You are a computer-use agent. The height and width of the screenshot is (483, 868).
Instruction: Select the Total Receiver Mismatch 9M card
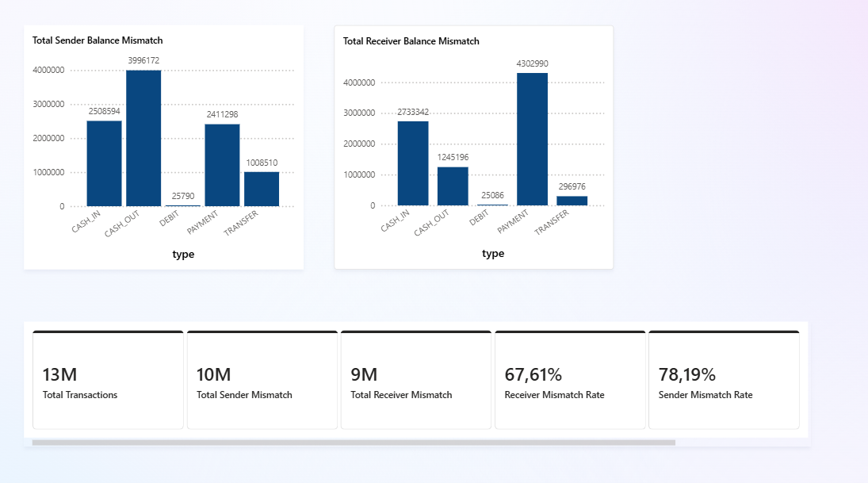[416, 380]
